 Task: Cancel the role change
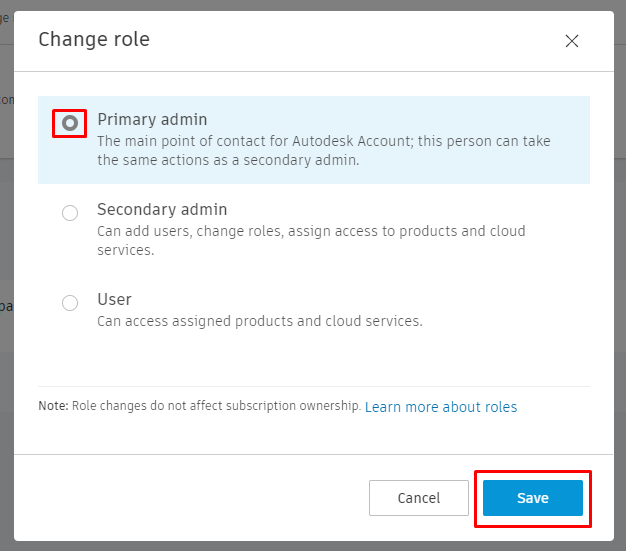pyautogui.click(x=418, y=498)
